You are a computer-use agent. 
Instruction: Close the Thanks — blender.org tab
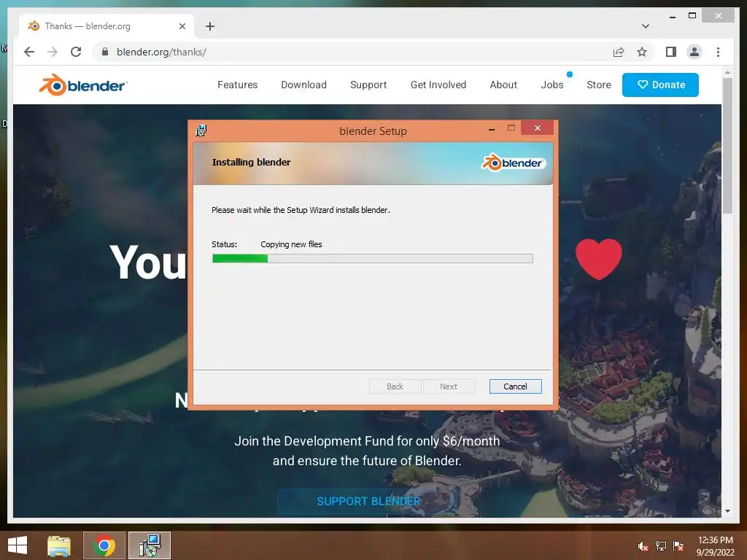point(182,26)
